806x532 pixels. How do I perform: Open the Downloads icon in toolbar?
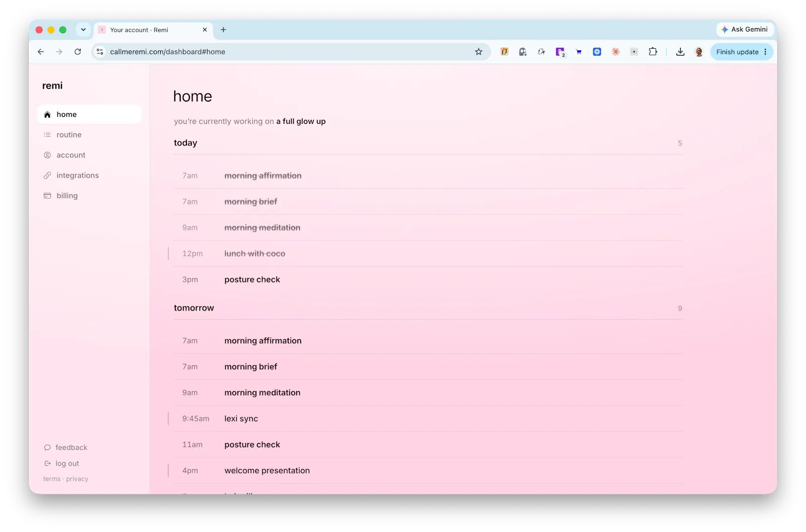680,52
